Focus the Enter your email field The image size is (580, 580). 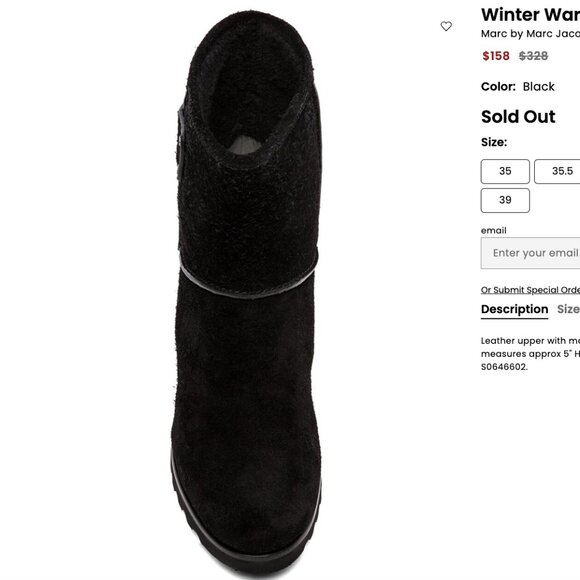click(x=530, y=253)
